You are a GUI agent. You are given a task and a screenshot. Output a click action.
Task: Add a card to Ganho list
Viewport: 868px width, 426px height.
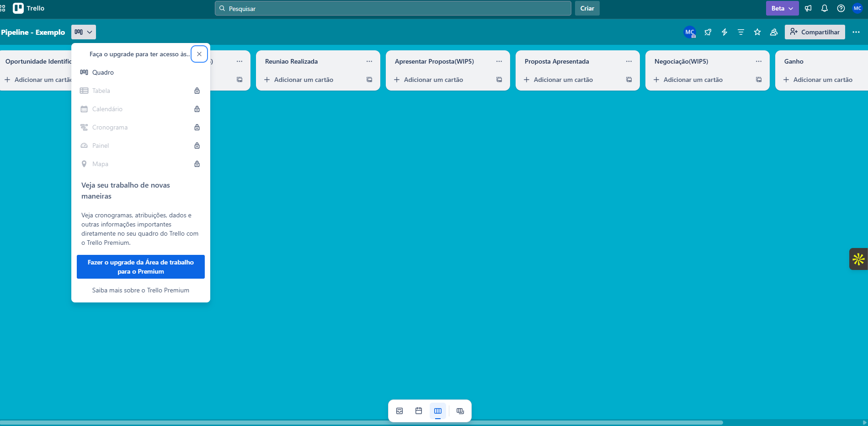823,80
